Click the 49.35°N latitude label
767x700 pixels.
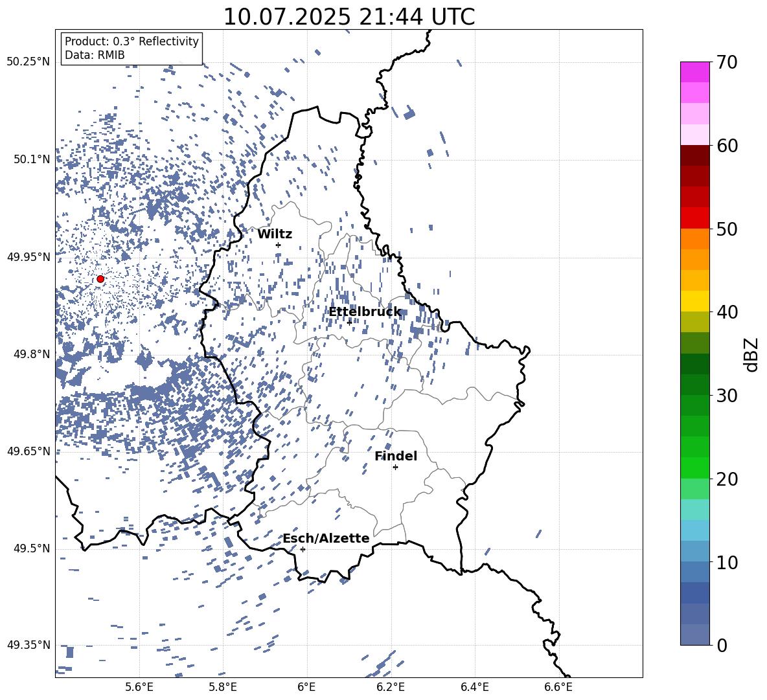(x=29, y=645)
